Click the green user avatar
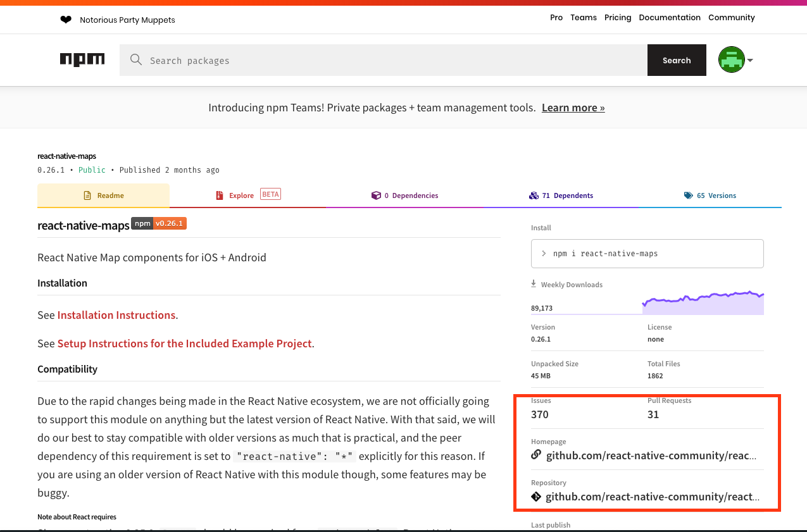 (731, 60)
